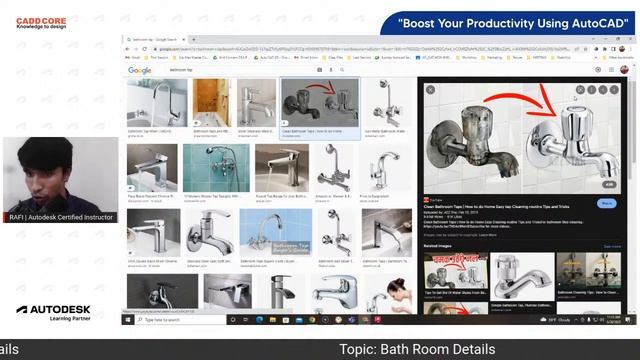Click the magnifier search button

tap(342, 70)
